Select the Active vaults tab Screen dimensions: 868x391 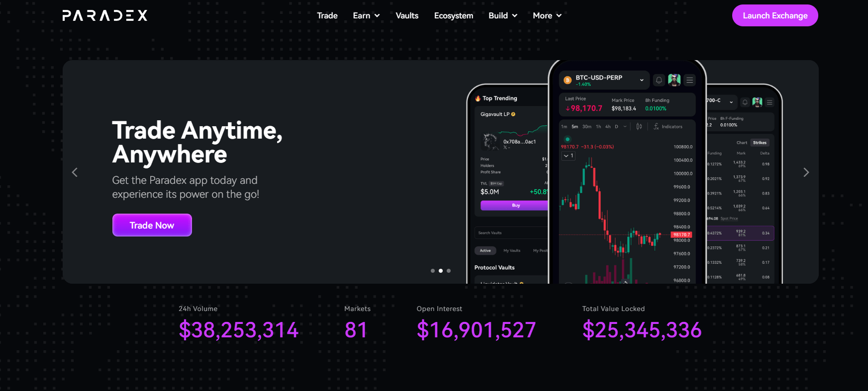point(485,251)
